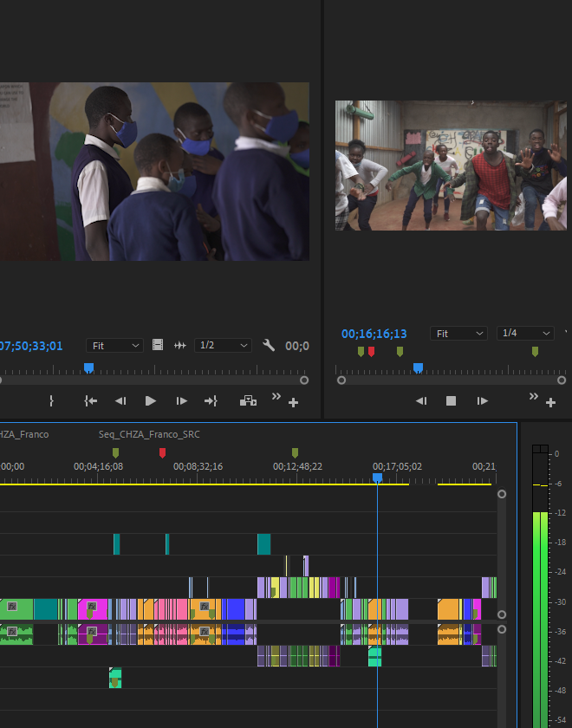Viewport: 572px width, 728px height.
Task: Step forward one frame in Program monitor
Action: tap(483, 401)
